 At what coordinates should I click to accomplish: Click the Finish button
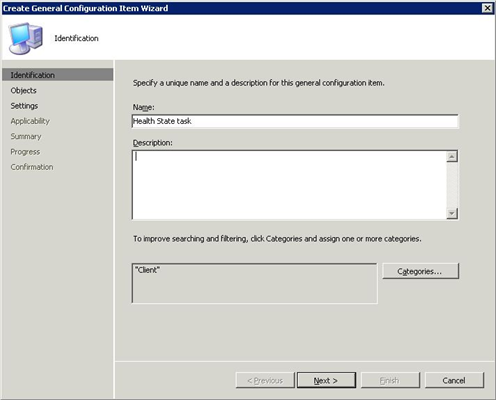coord(390,380)
